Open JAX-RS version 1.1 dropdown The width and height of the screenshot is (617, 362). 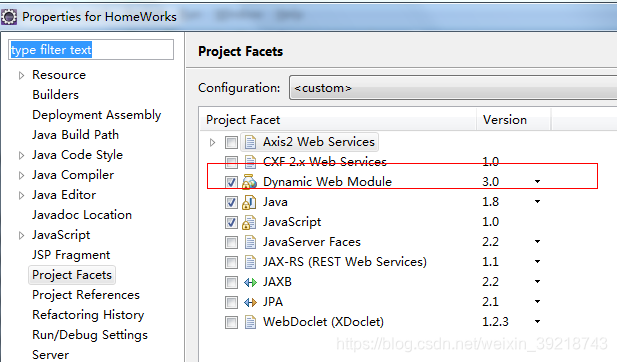pos(538,262)
